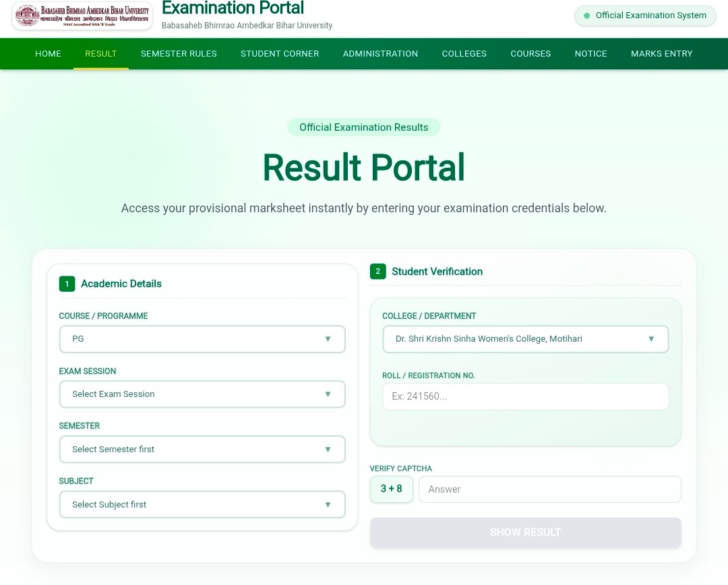Click the Official Examination System badge
The height and width of the screenshot is (585, 728).
pyautogui.click(x=645, y=16)
